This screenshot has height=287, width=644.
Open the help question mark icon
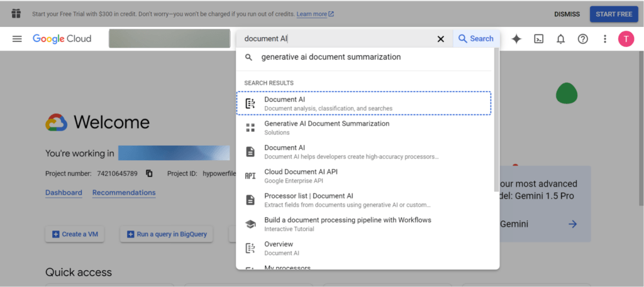[582, 39]
